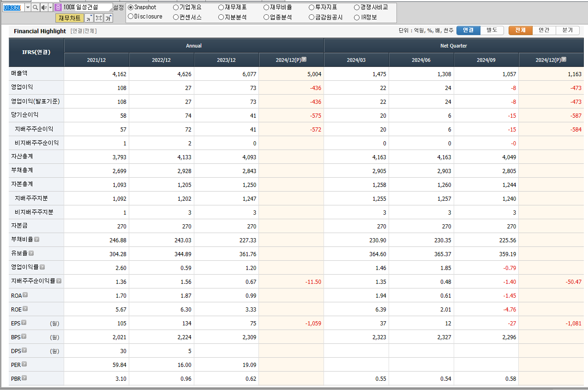Screen dimensions: 588x390
Task: Click help icon beside quarterly 2024/12(P)
Action: click(564, 60)
